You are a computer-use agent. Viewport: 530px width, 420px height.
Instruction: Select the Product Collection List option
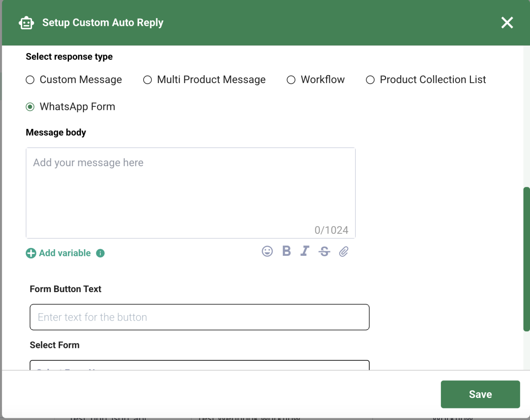click(370, 80)
